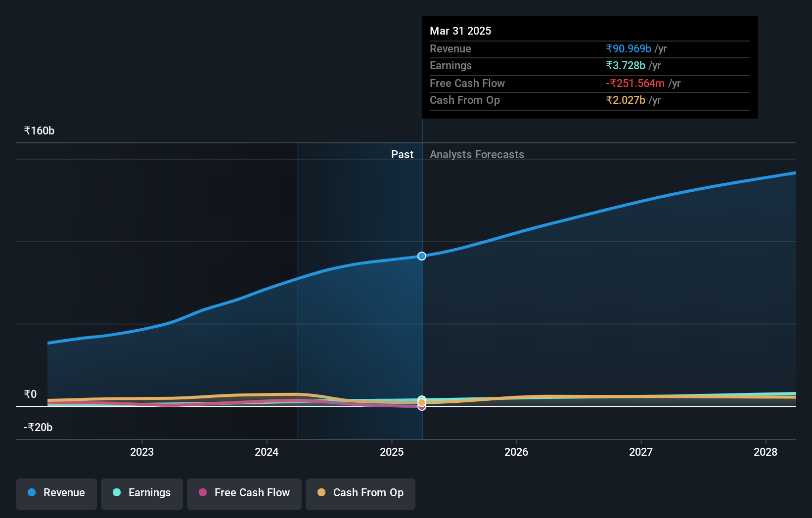Click the Earnings row label in tooltip

tap(451, 65)
